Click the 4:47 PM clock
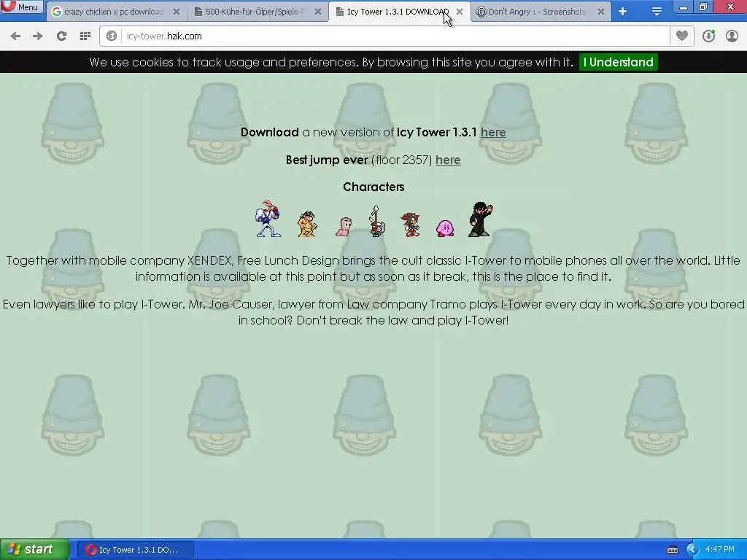This screenshot has height=560, width=747. click(x=720, y=550)
